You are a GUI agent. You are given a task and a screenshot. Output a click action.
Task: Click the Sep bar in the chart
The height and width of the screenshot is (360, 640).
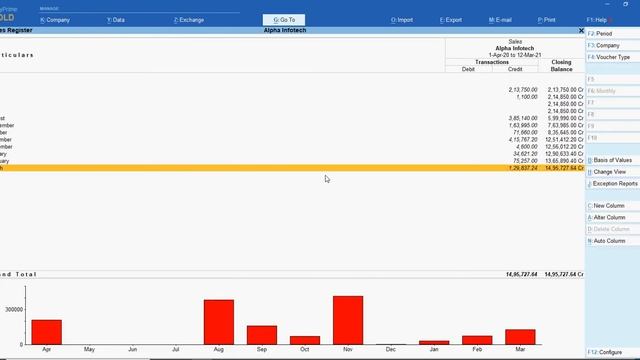[262, 335]
